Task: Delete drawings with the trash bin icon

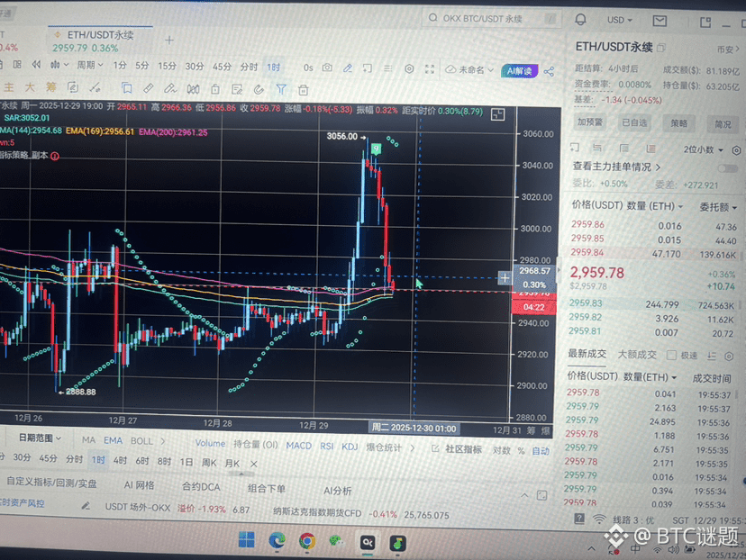Action: coord(303,90)
